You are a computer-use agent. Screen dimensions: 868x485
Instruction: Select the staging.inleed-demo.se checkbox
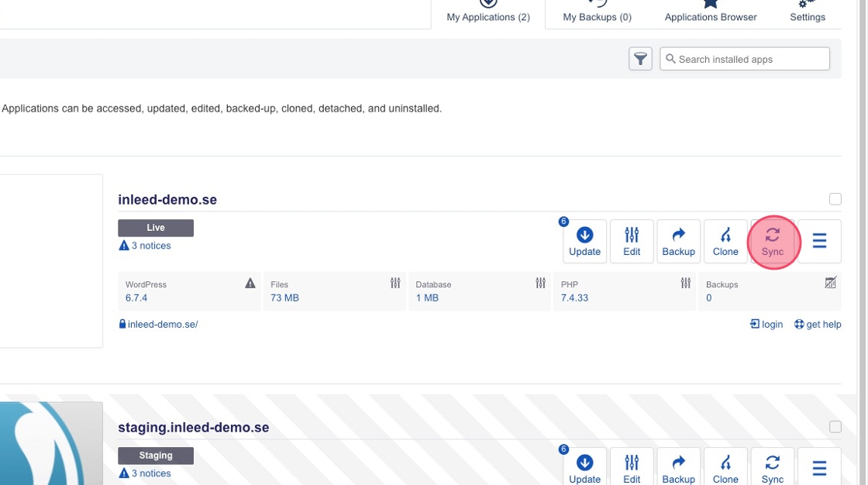(835, 427)
